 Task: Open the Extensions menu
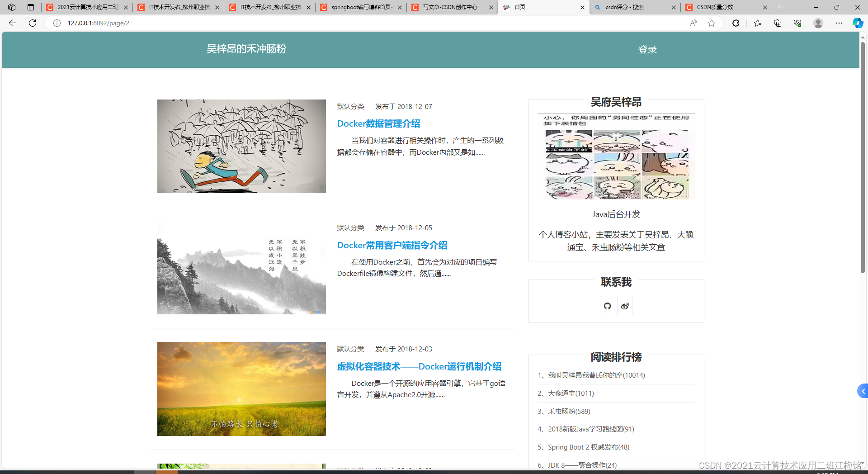[x=736, y=23]
